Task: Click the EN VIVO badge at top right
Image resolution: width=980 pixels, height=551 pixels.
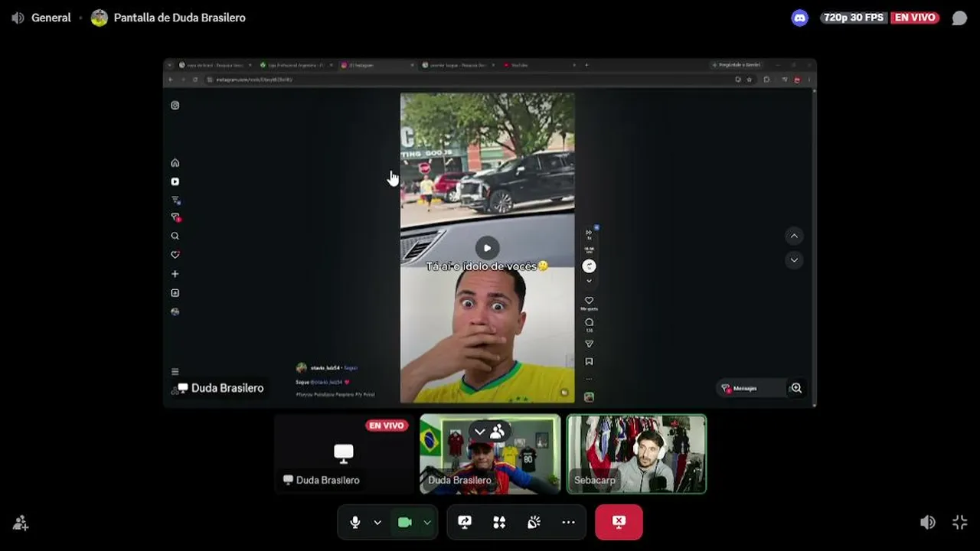Action: (x=916, y=18)
